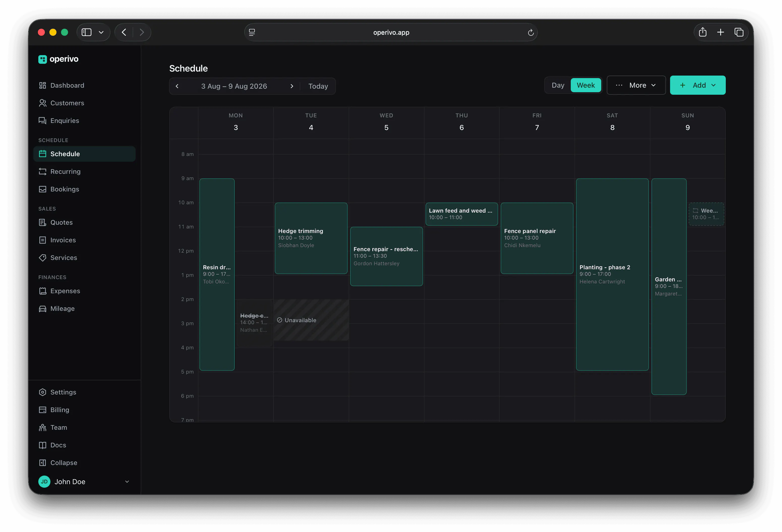782x532 pixels.
Task: Jump to Today
Action: pos(318,86)
